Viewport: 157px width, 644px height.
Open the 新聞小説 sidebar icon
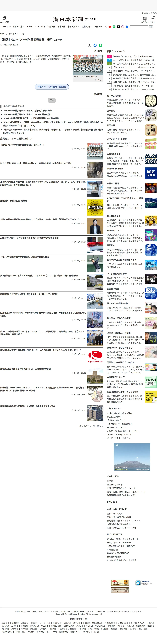[151, 130]
